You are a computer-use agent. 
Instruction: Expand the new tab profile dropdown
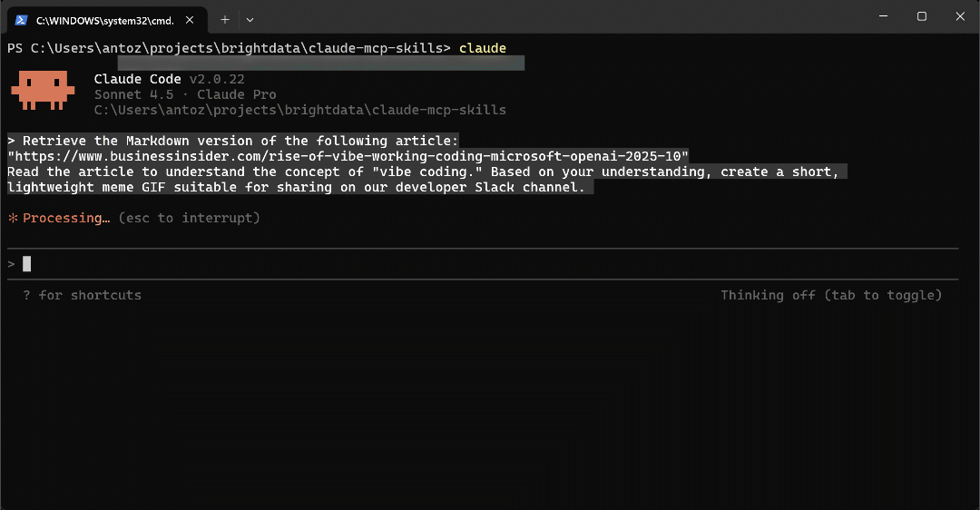point(250,19)
